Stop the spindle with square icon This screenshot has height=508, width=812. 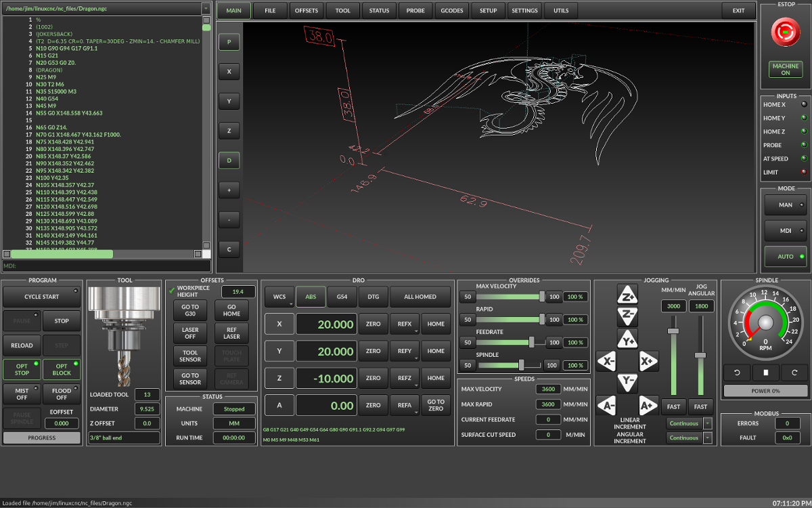click(x=766, y=372)
